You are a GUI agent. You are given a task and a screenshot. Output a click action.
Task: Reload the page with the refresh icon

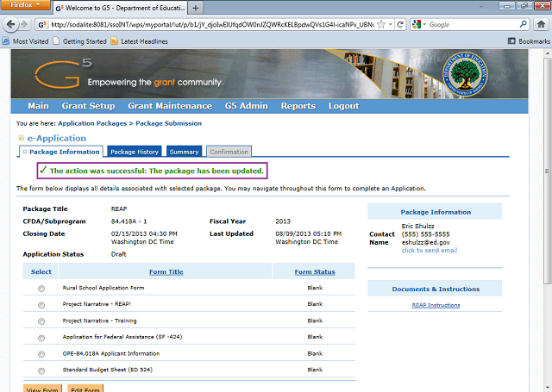coord(400,24)
